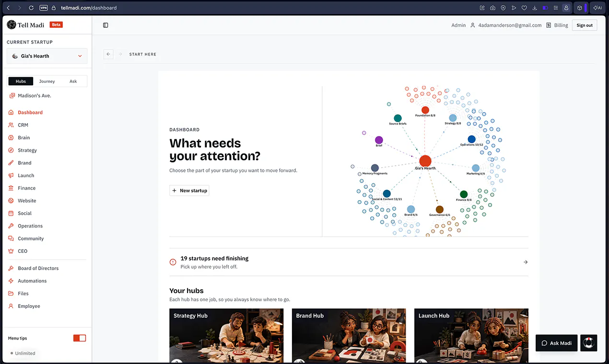609x364 pixels.
Task: Click the browser reload icon
Action: [31, 8]
